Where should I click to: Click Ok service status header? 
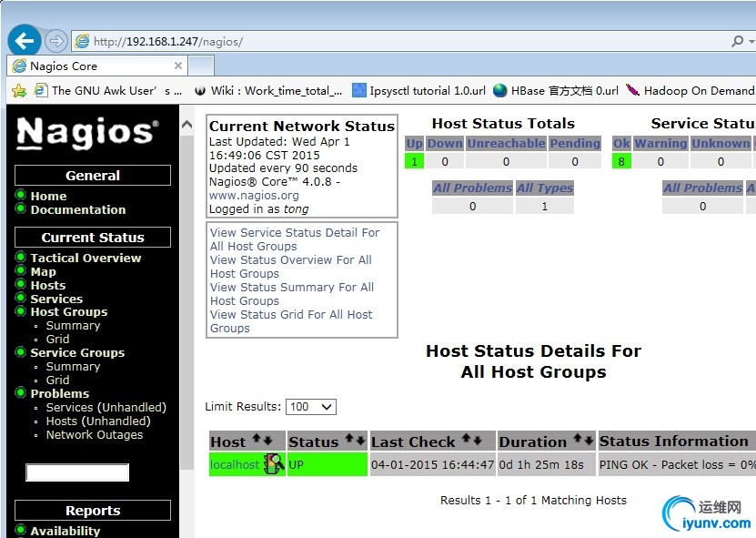[x=621, y=143]
